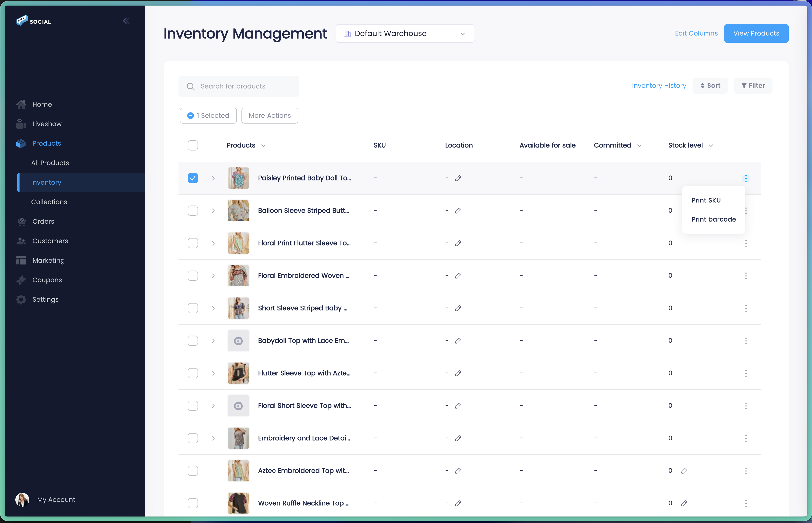Check the select-all checkbox in table header
This screenshot has height=523, width=812.
click(x=193, y=145)
